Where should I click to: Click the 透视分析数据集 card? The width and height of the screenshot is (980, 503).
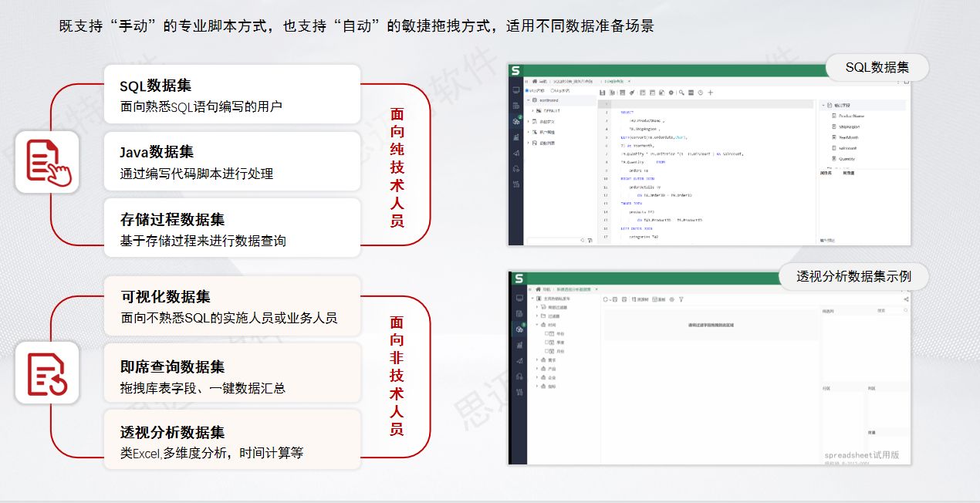coord(232,439)
